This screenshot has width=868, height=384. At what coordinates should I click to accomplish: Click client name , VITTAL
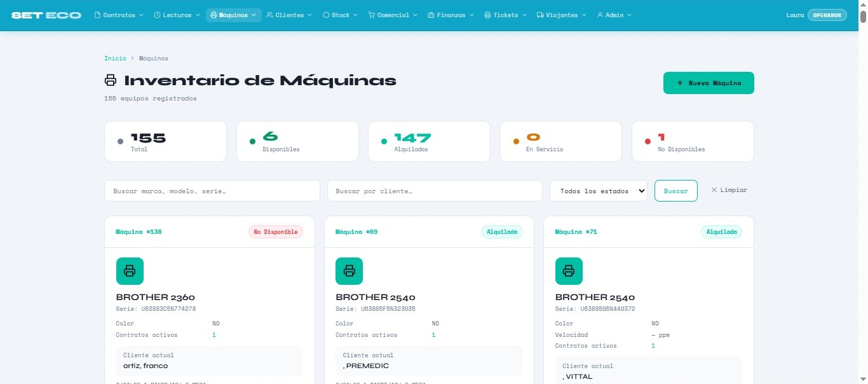click(578, 376)
